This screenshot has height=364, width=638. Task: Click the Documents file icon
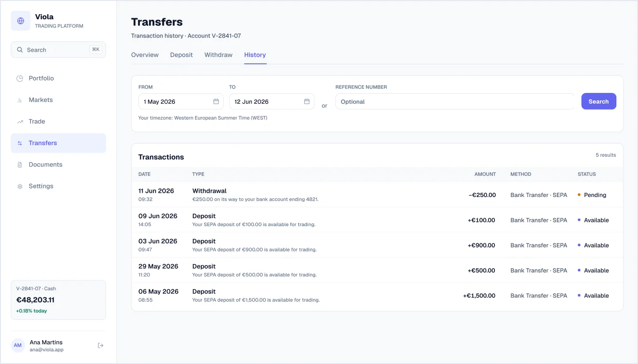click(20, 165)
